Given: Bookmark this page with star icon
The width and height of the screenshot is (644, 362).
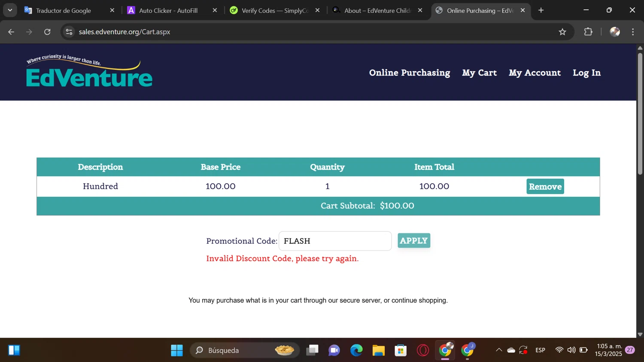Looking at the screenshot, I should [x=562, y=32].
